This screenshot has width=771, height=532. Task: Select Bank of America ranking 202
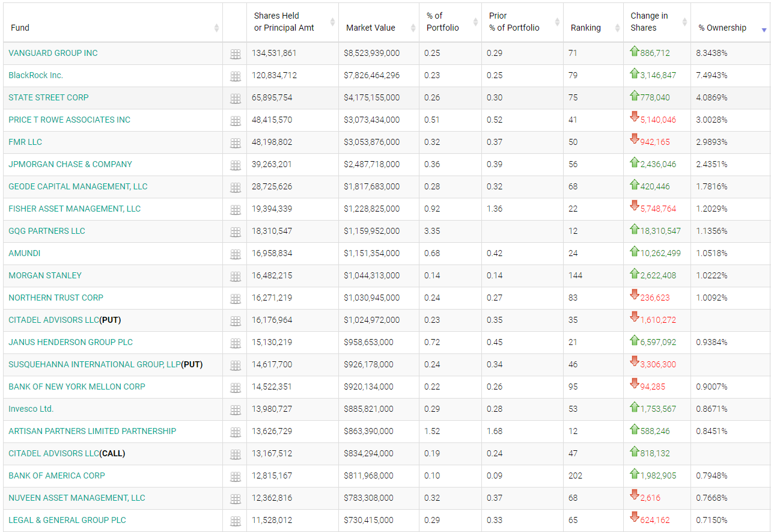(x=576, y=475)
